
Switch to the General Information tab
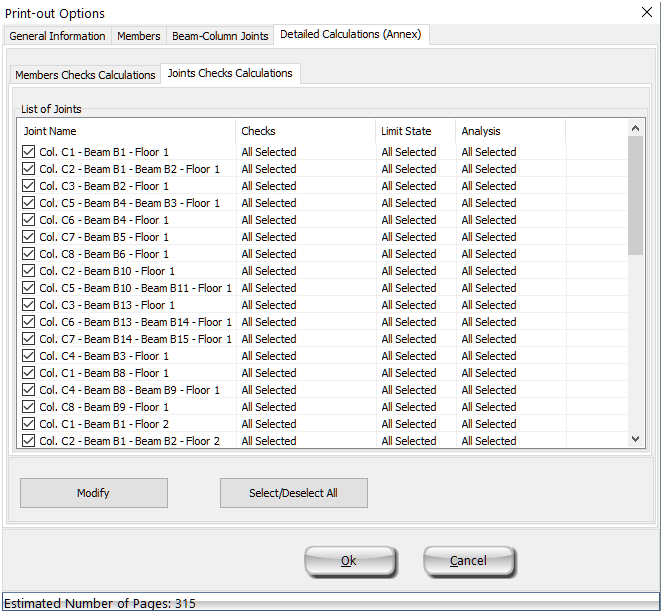point(57,36)
